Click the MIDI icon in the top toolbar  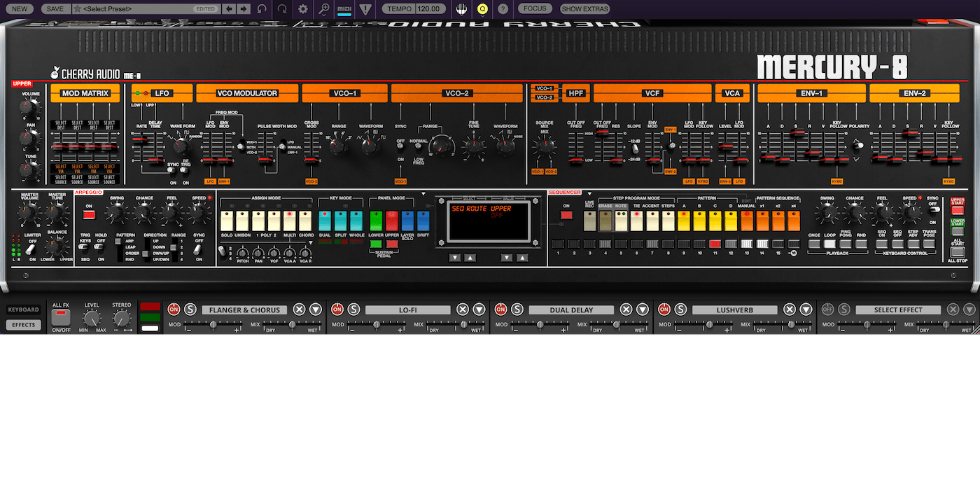[344, 8]
